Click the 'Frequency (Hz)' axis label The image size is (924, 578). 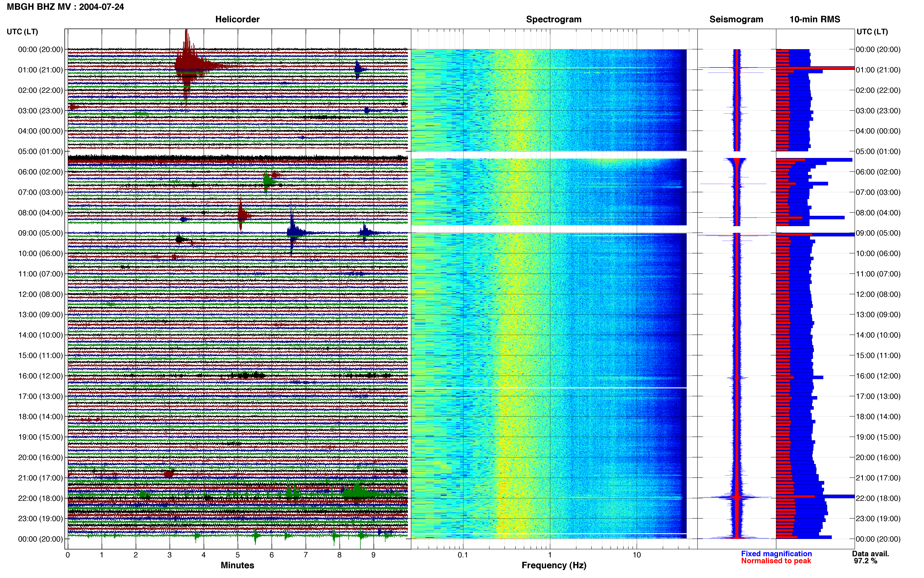coord(554,565)
